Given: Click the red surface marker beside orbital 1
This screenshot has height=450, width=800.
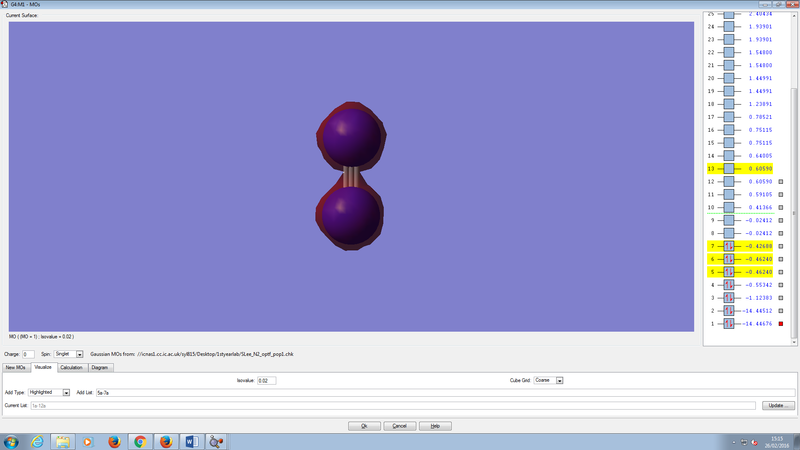Looking at the screenshot, I should (x=781, y=324).
